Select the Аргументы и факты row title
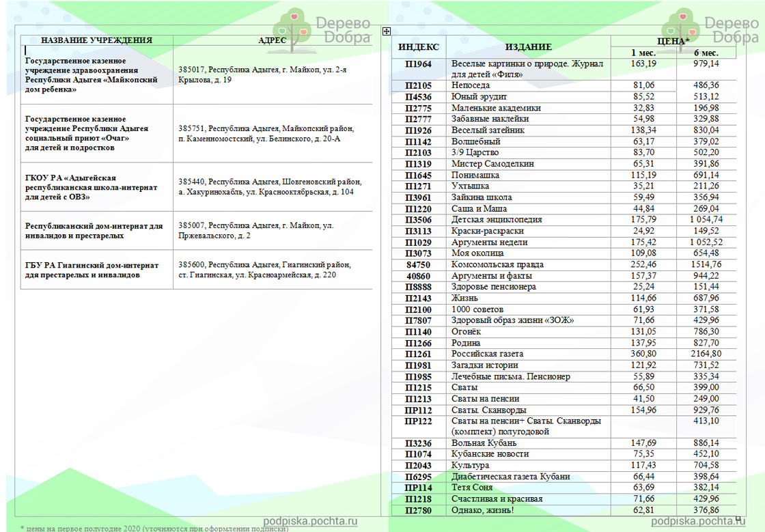This screenshot has height=532, width=765. click(491, 275)
